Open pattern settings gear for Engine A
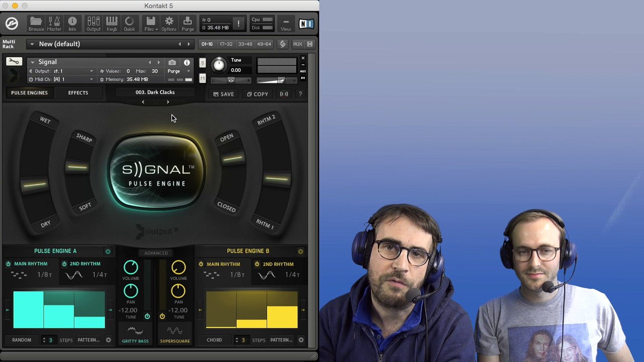This screenshot has height=362, width=644. point(108,340)
